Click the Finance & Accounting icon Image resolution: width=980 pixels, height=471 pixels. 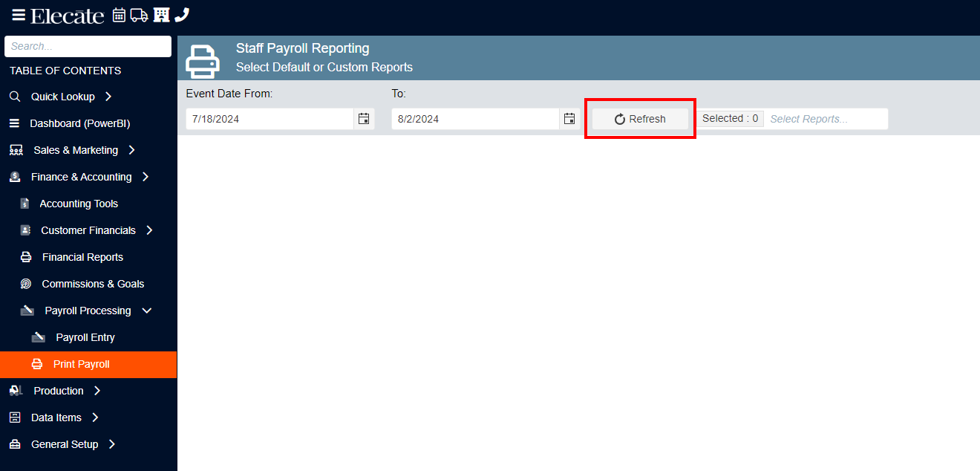[15, 177]
